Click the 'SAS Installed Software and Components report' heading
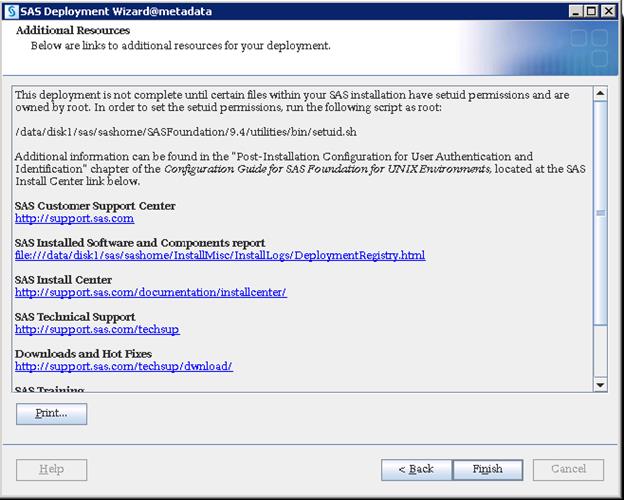Image resolution: width=624 pixels, height=500 pixels. pyautogui.click(x=140, y=243)
